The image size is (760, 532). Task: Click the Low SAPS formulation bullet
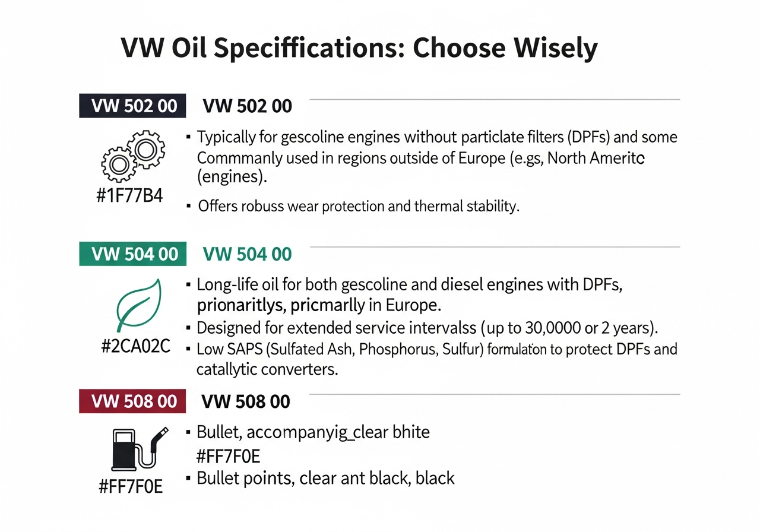(x=437, y=359)
